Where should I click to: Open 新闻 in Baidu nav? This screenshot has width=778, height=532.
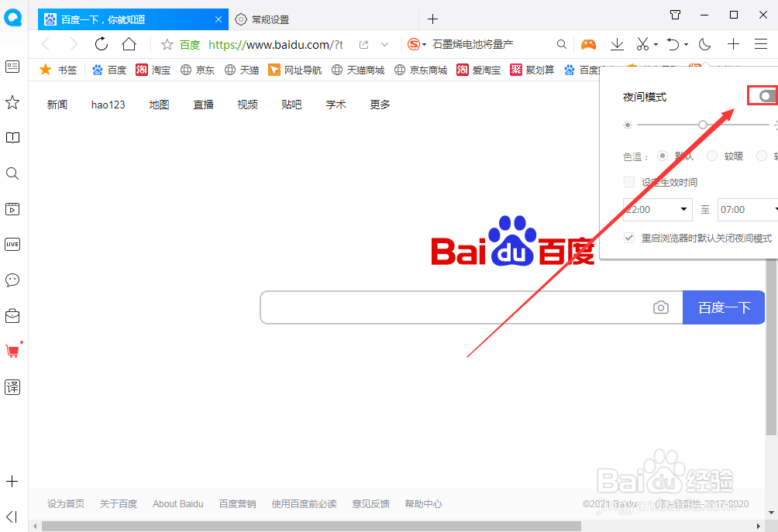(57, 105)
